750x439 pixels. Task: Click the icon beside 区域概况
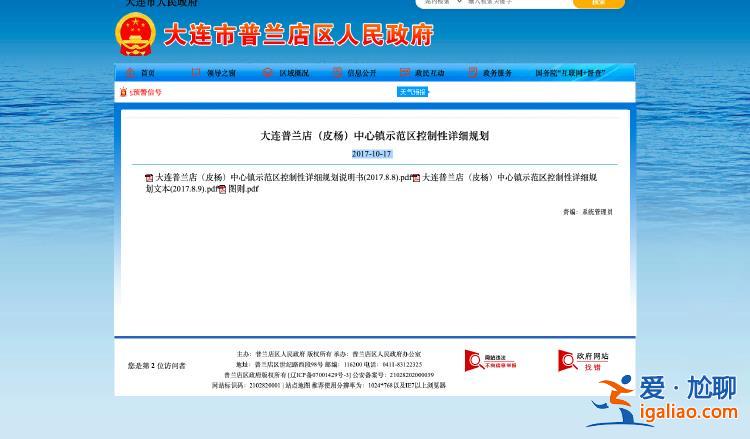[x=267, y=73]
